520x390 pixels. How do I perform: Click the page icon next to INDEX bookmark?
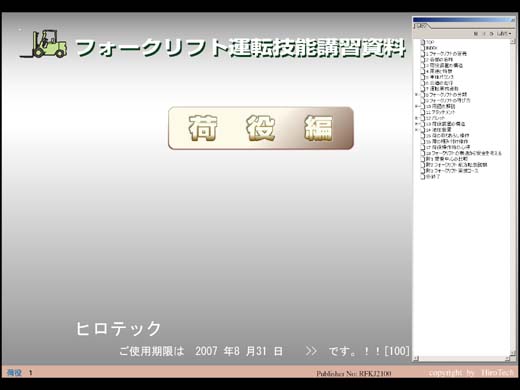click(x=423, y=48)
